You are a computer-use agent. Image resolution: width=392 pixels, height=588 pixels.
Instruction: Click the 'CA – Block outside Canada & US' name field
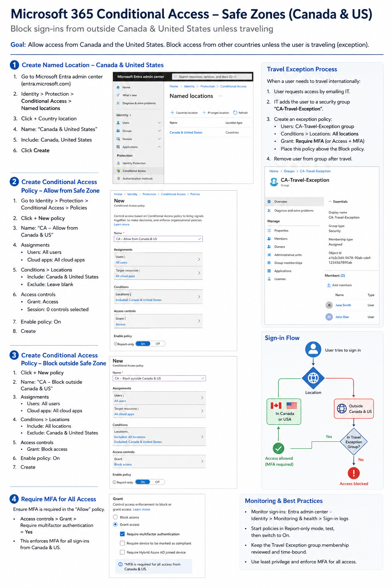(x=159, y=378)
